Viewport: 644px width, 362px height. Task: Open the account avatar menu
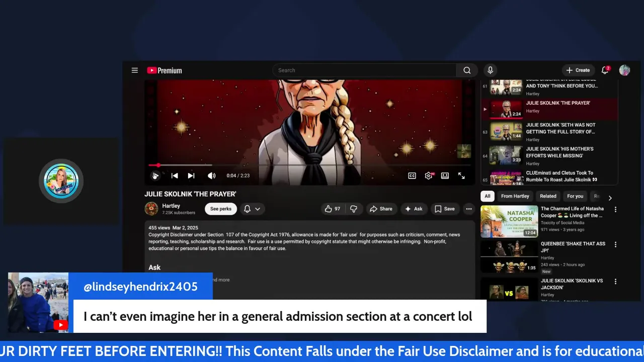click(x=624, y=70)
